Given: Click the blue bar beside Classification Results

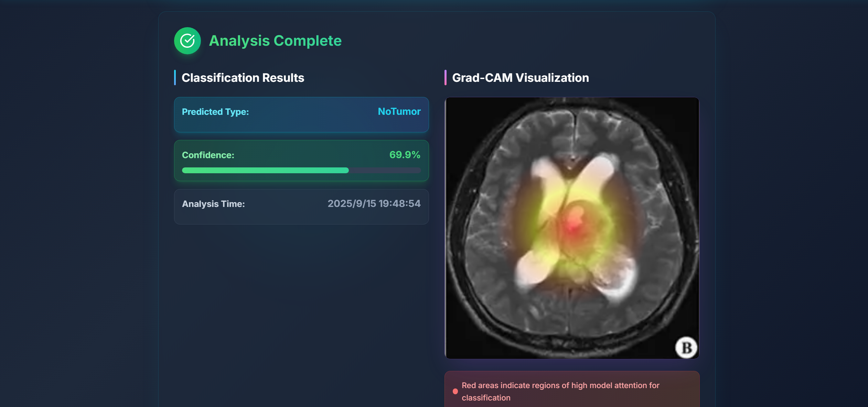Looking at the screenshot, I should pyautogui.click(x=175, y=78).
